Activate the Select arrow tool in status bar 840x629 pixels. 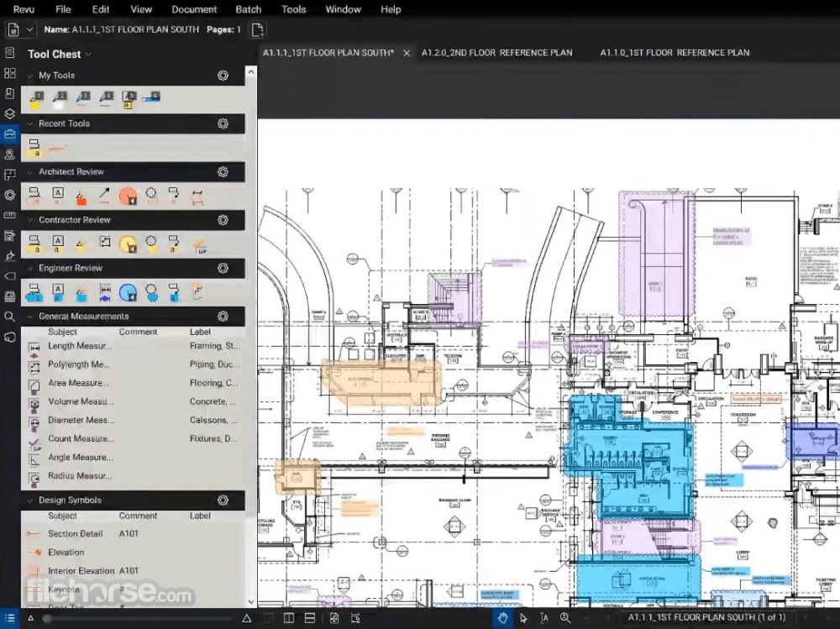click(523, 618)
